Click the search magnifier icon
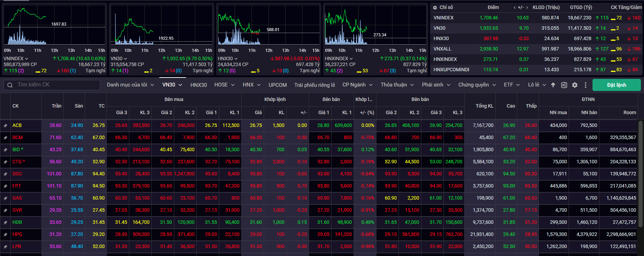The height and width of the screenshot is (256, 644). click(x=10, y=85)
